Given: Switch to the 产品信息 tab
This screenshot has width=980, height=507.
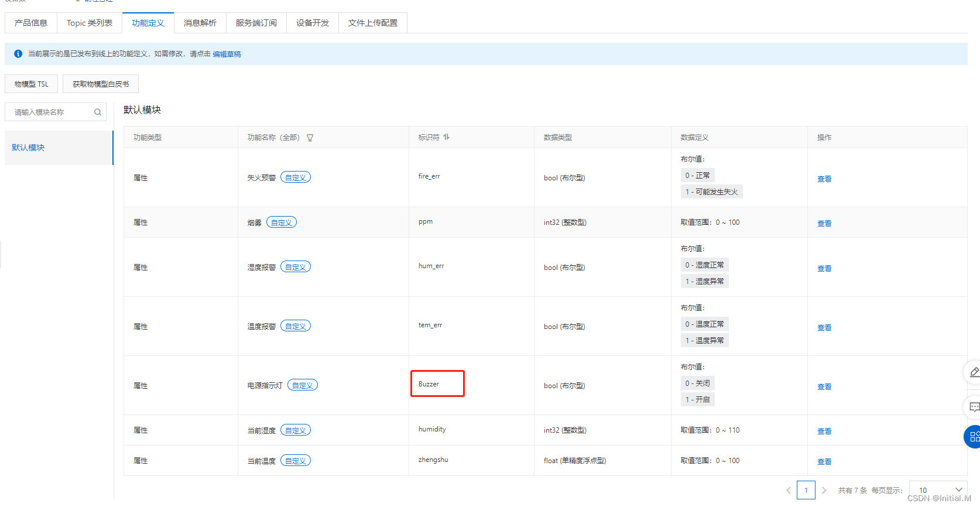Looking at the screenshot, I should [31, 23].
